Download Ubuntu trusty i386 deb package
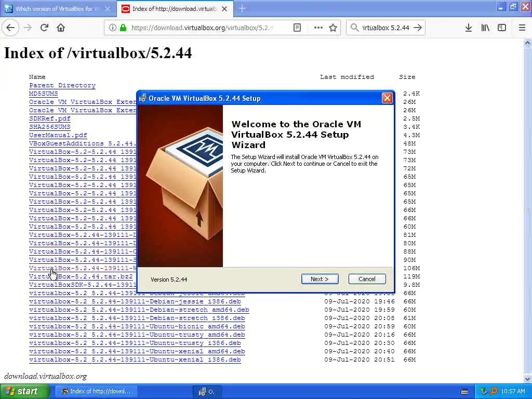The image size is (532, 399). click(x=135, y=343)
